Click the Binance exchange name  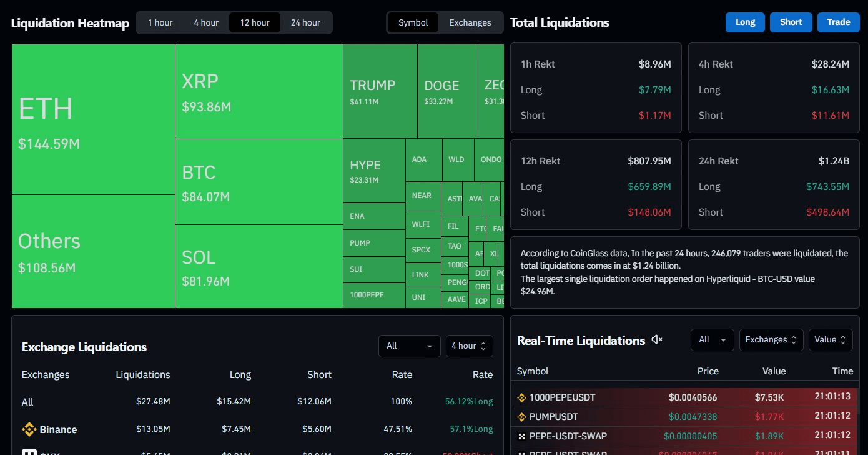pos(58,430)
